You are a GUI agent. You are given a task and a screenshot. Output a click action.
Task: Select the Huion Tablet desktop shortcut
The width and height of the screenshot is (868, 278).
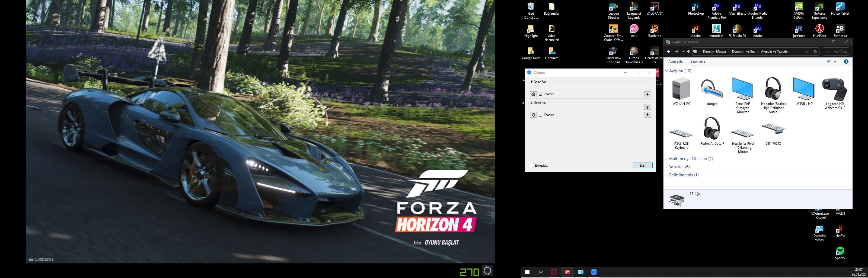coord(840,9)
